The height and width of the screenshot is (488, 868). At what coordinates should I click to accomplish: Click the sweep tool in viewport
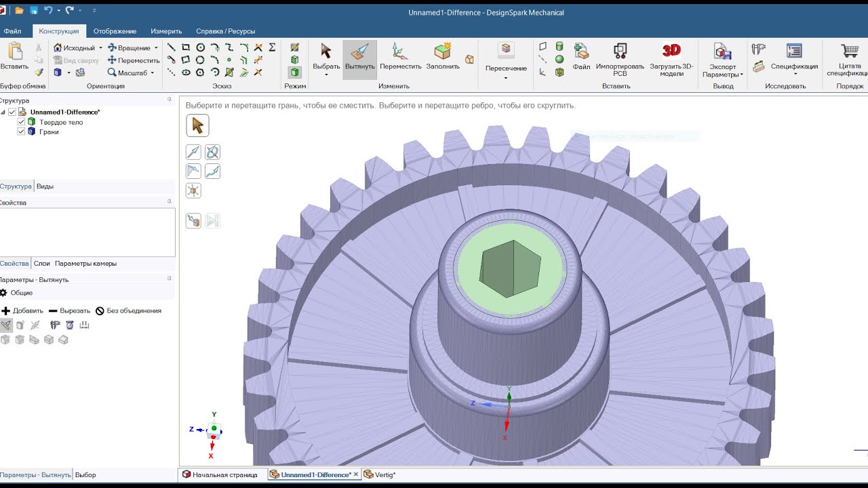coord(212,171)
